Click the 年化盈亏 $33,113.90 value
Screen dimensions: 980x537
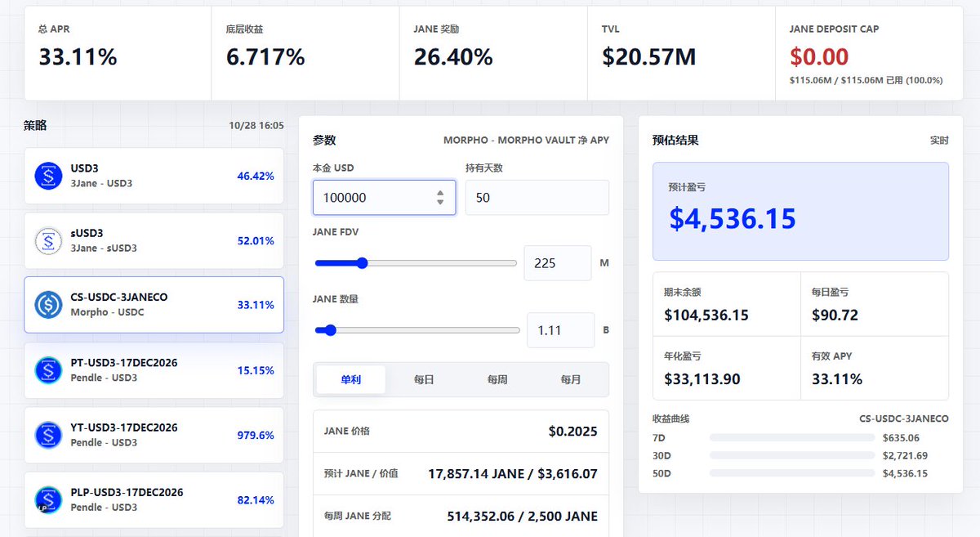pyautogui.click(x=702, y=379)
